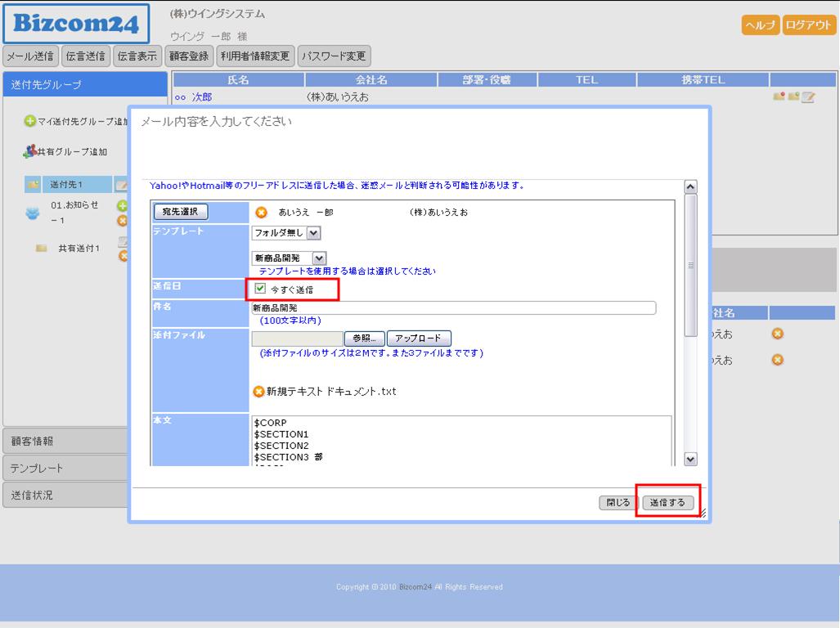Click the dialog's scroll-down arrow

coord(690,460)
